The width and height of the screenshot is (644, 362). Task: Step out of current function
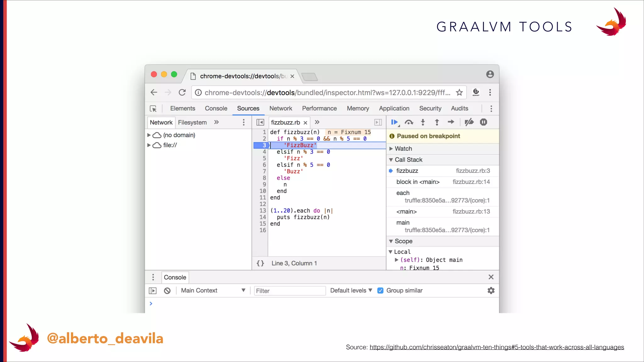point(437,122)
